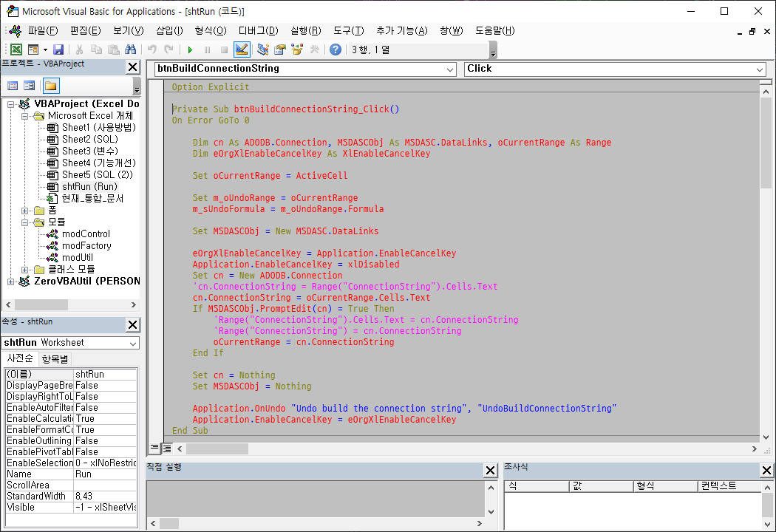Click the Full Module View button below code
776x532 pixels.
(167, 449)
